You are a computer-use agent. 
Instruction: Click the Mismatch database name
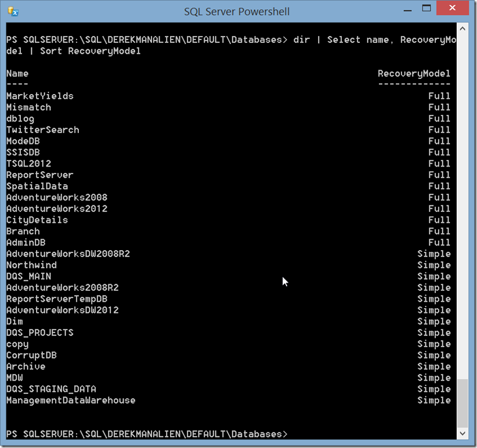[28, 107]
